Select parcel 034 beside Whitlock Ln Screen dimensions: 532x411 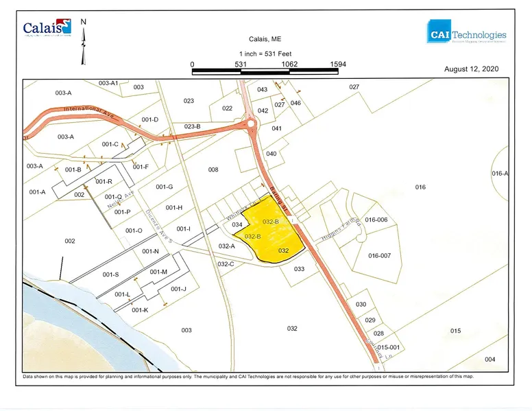tap(237, 225)
